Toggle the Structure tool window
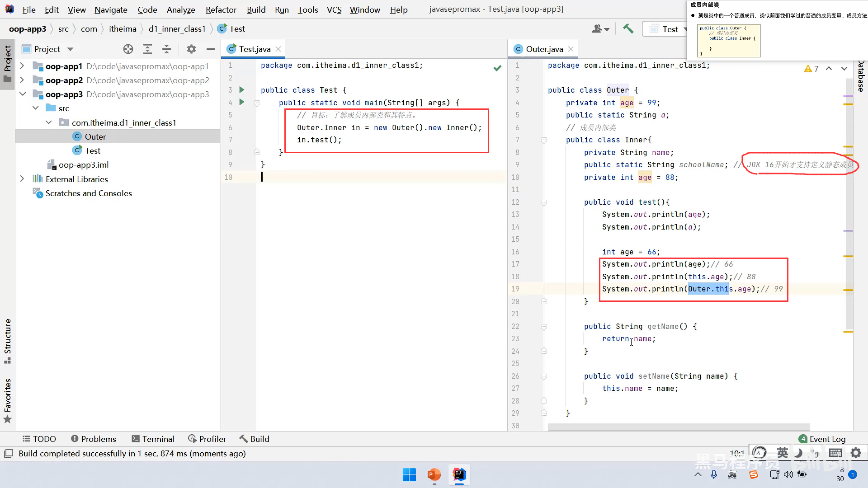Image resolution: width=868 pixels, height=488 pixels. [7, 341]
